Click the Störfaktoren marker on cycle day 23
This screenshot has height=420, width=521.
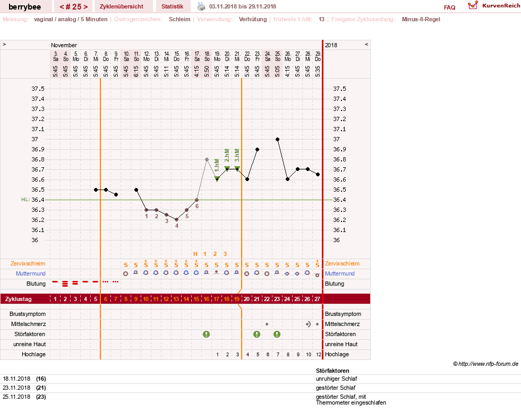[277, 335]
